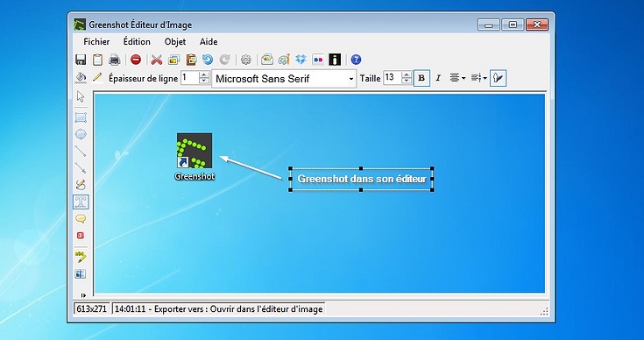Open help with blue question mark

coord(356,60)
